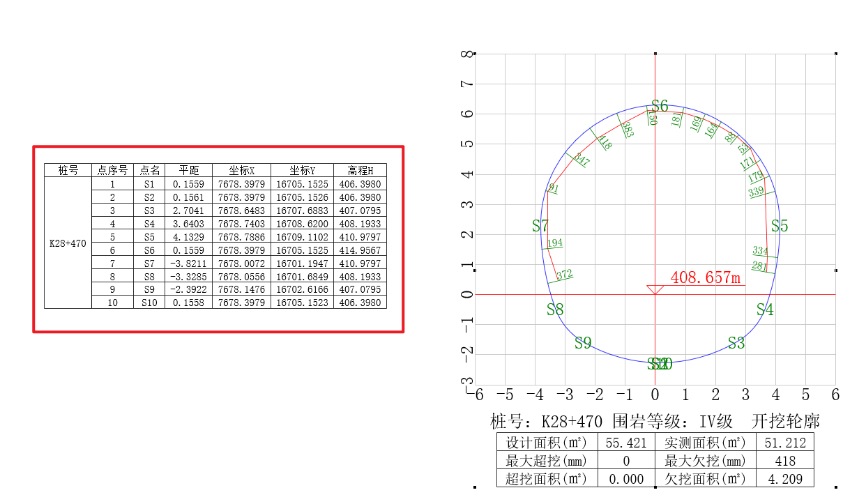This screenshot has width=866, height=504.
Task: Click the top-center selection handle above the chart
Action: pyautogui.click(x=655, y=53)
